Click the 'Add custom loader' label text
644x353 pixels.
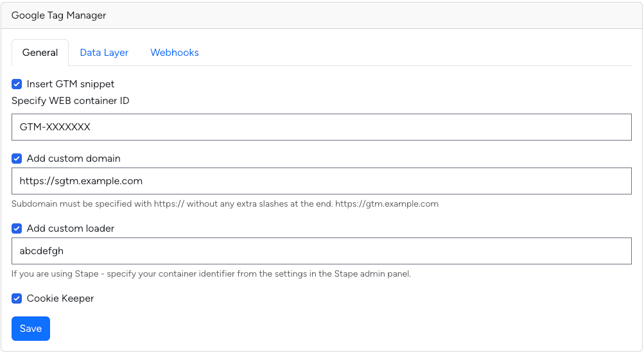point(70,228)
